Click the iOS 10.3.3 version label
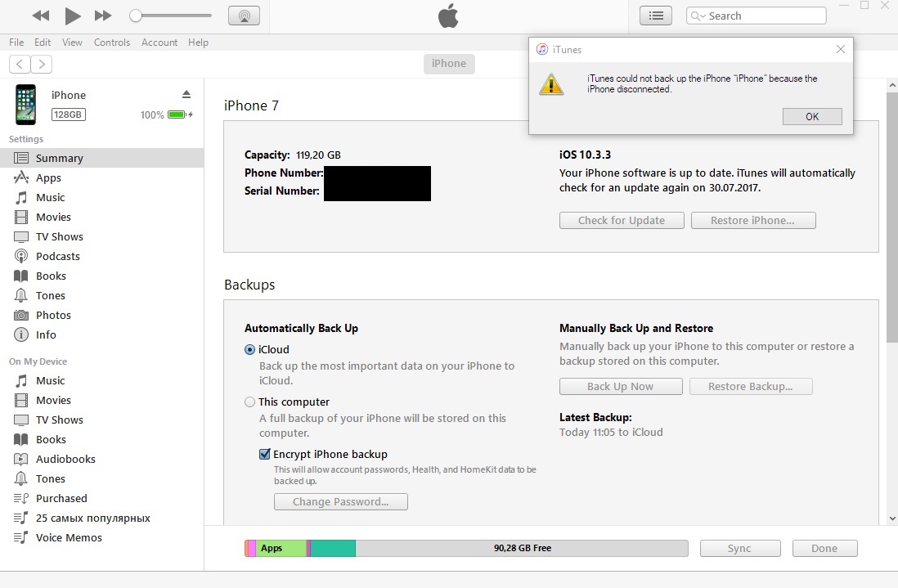898x588 pixels. [x=585, y=155]
